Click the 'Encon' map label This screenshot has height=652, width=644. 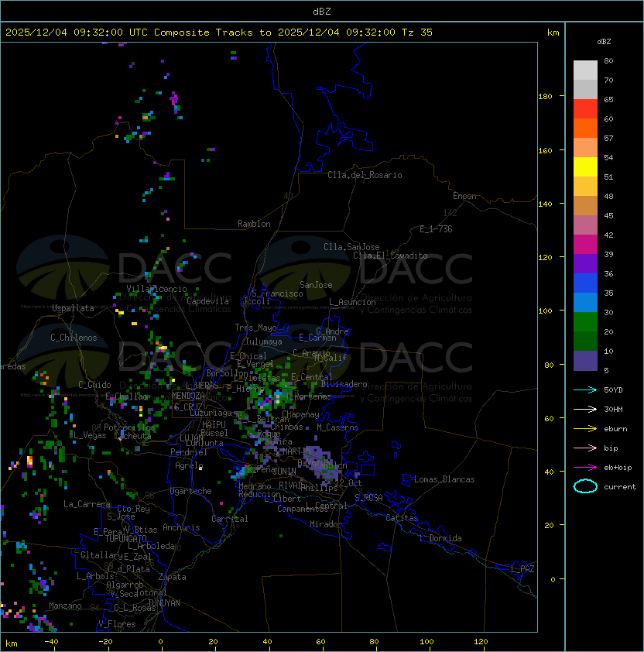point(464,196)
